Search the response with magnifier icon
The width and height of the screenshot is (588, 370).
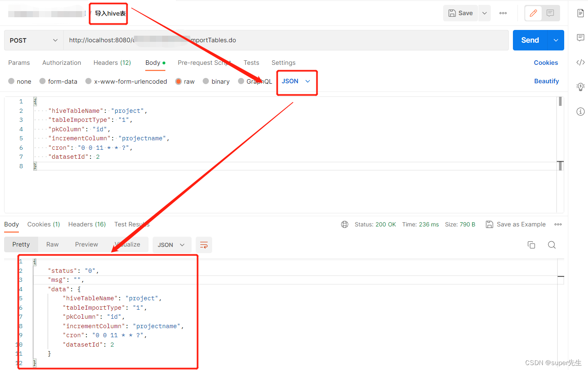pos(552,245)
